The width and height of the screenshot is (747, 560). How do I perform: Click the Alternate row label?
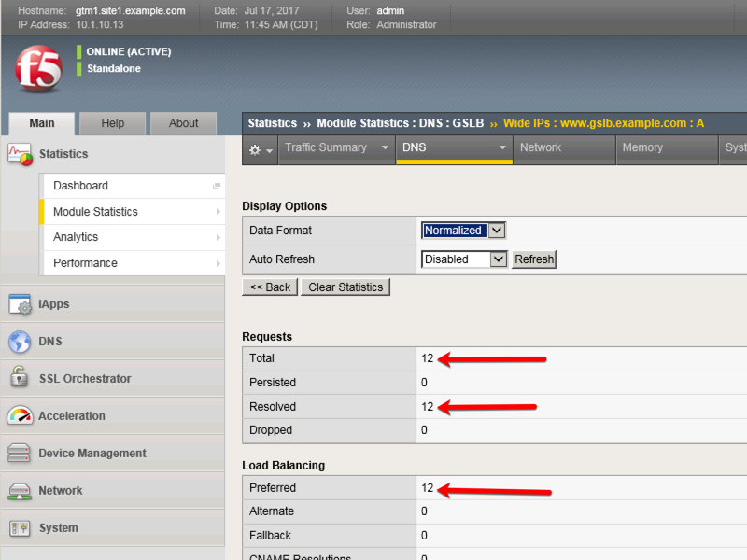tap(272, 511)
